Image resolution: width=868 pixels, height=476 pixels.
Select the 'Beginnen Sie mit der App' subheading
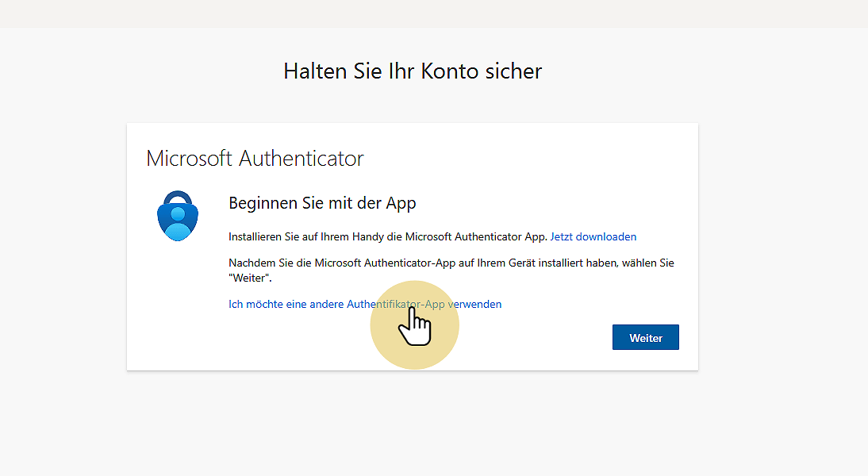point(322,203)
